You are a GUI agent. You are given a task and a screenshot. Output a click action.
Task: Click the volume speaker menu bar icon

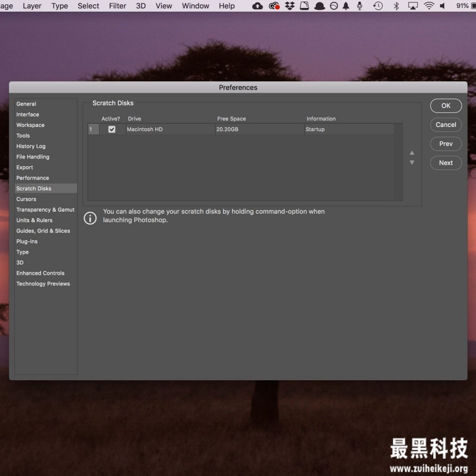tap(443, 6)
